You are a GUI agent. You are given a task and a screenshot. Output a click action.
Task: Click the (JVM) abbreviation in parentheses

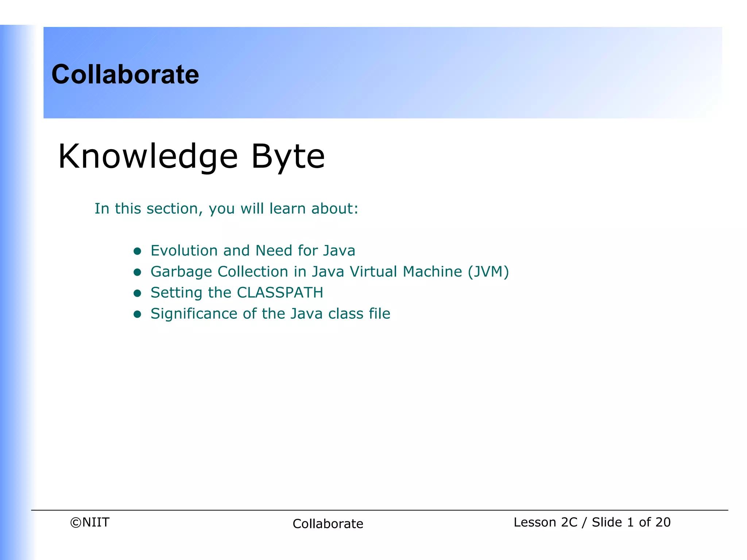pos(488,272)
